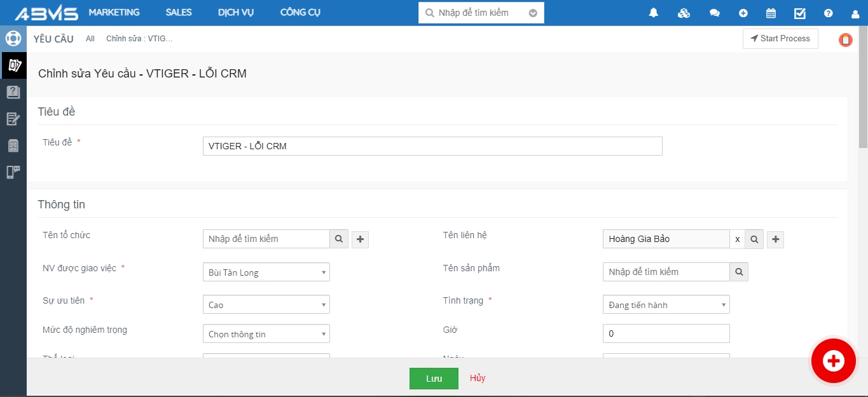
Task: Click the Tiêu đề title input field
Action: [x=432, y=146]
